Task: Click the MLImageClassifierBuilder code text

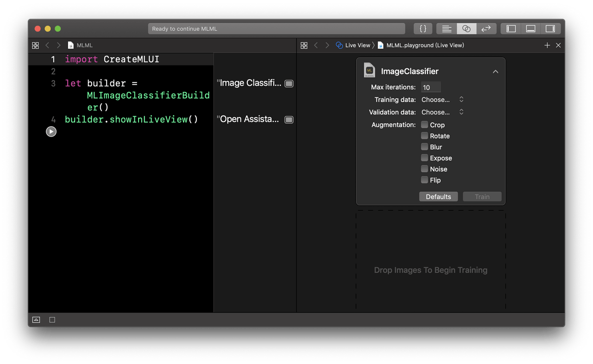Action: (148, 101)
